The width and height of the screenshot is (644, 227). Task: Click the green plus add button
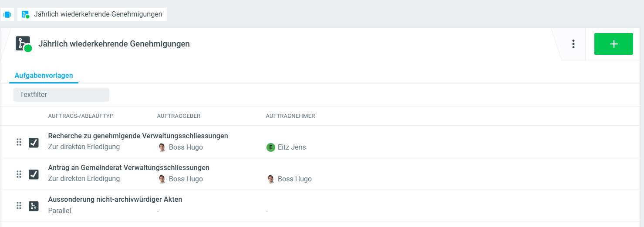[x=614, y=44]
